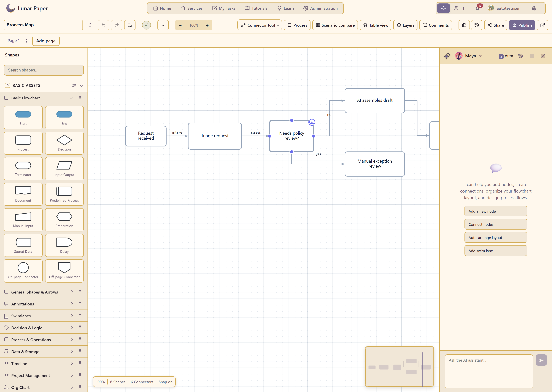Open the Administration menu item
Screen dimensions: 552x392
(321, 8)
